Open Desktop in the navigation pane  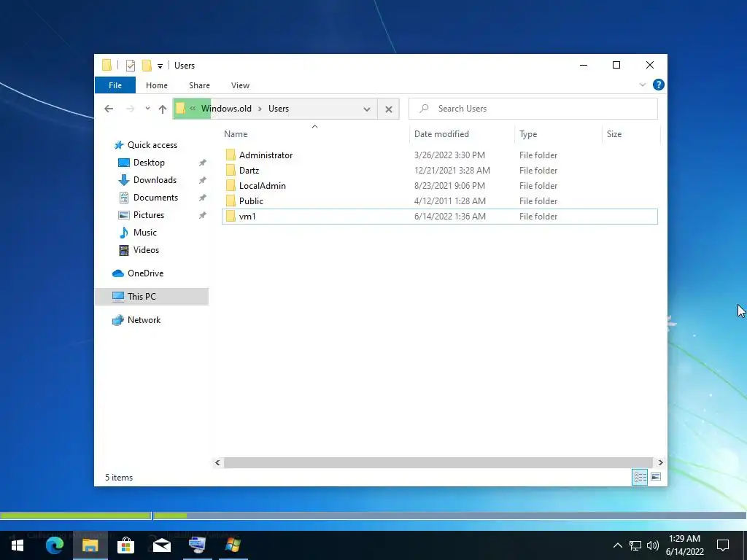pos(141,163)
